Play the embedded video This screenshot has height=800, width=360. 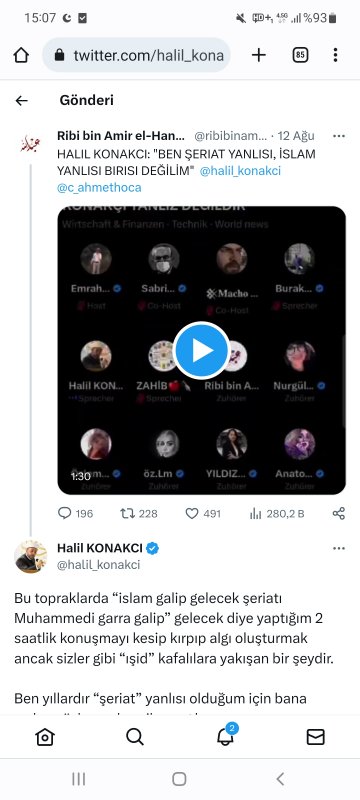(x=202, y=351)
